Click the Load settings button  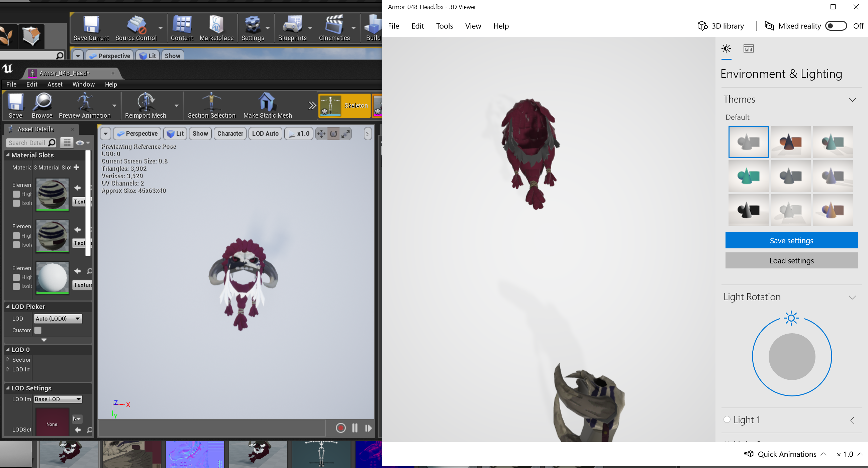pyautogui.click(x=791, y=261)
